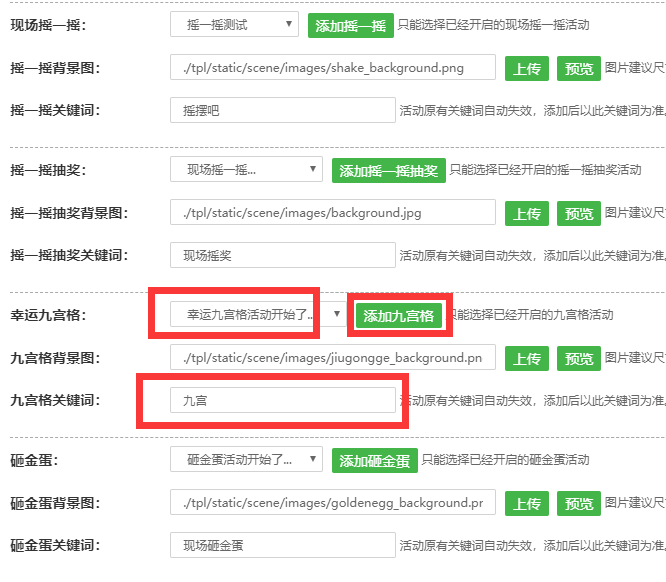This screenshot has width=666, height=582.
Task: Click the 添加九宫格 button
Action: pyautogui.click(x=399, y=316)
